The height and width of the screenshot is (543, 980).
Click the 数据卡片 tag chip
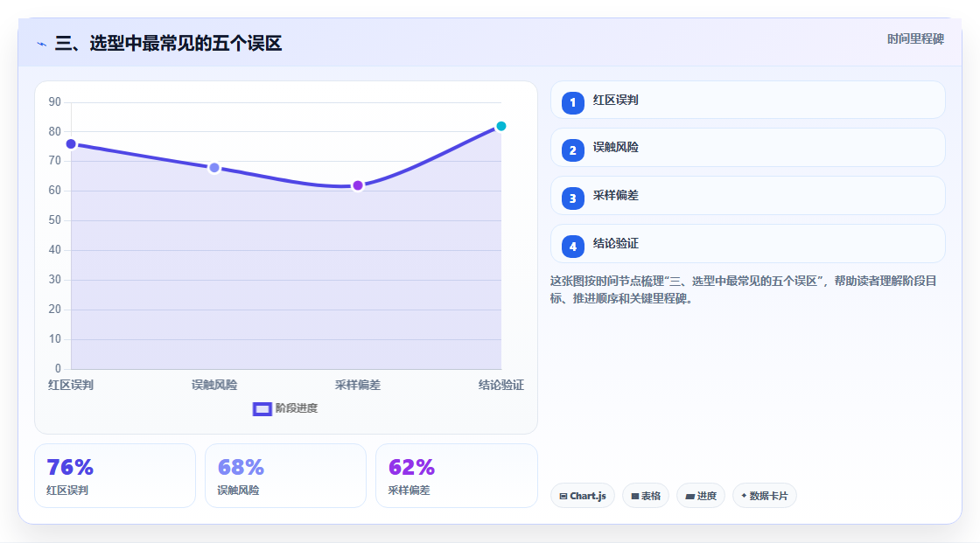pyautogui.click(x=765, y=496)
